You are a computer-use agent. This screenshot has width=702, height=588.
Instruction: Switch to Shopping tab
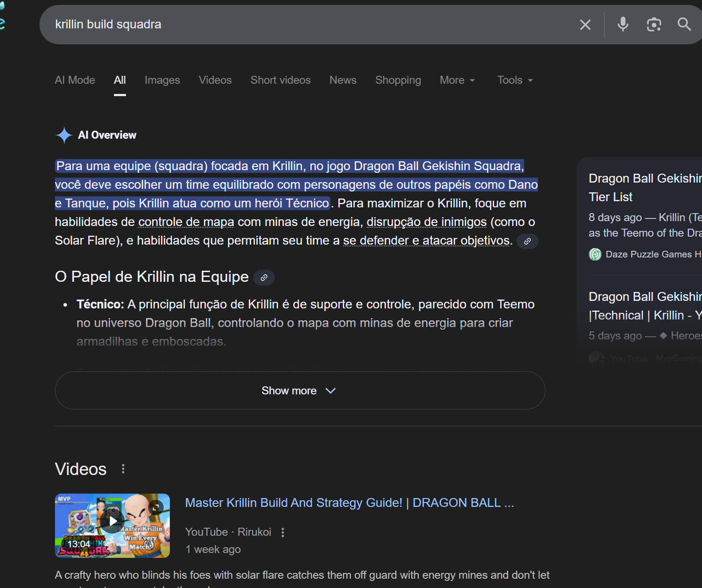coord(398,80)
